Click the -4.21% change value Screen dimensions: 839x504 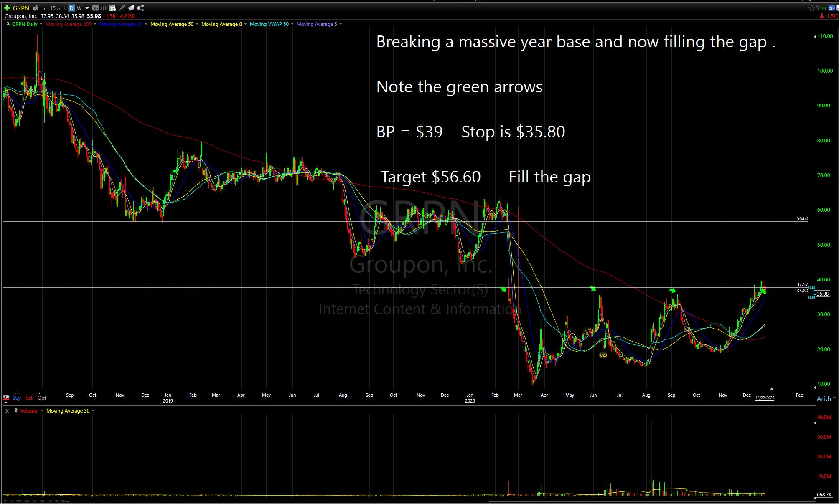127,16
